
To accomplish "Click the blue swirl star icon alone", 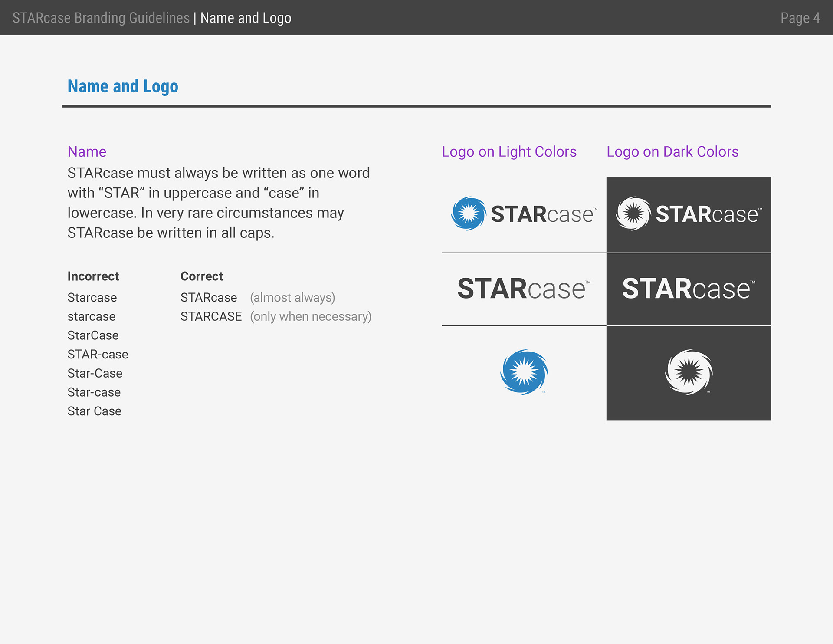I will coord(524,372).
